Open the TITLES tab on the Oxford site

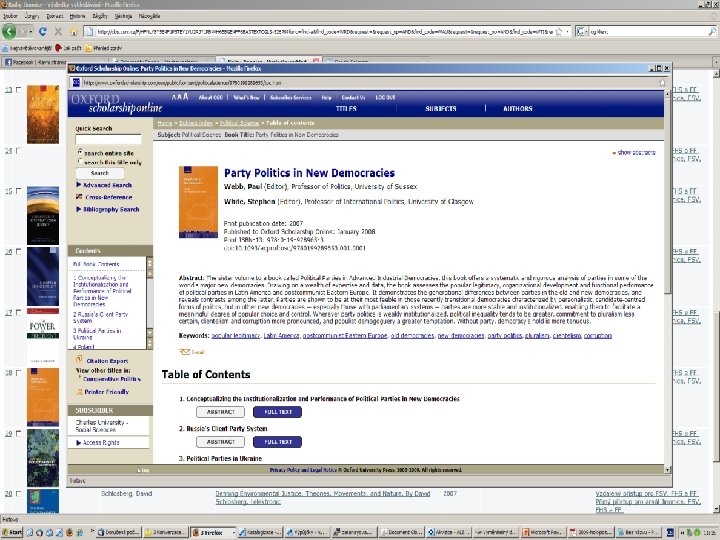tap(346, 109)
